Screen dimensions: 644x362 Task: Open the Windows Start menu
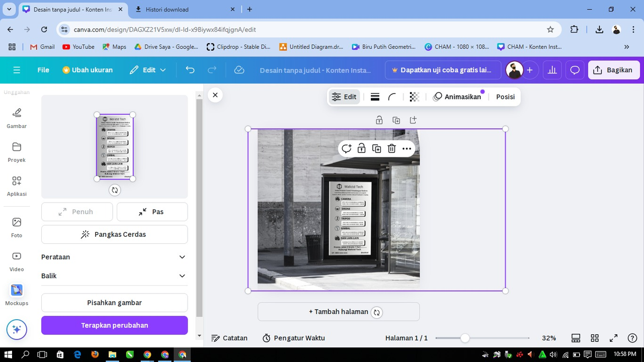[x=8, y=354]
